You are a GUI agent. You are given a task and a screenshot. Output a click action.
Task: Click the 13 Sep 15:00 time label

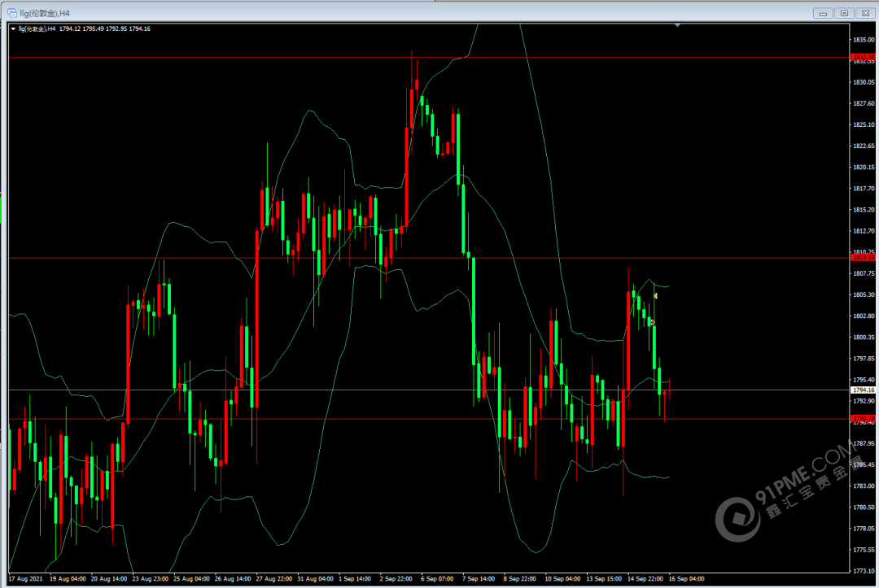pos(604,579)
